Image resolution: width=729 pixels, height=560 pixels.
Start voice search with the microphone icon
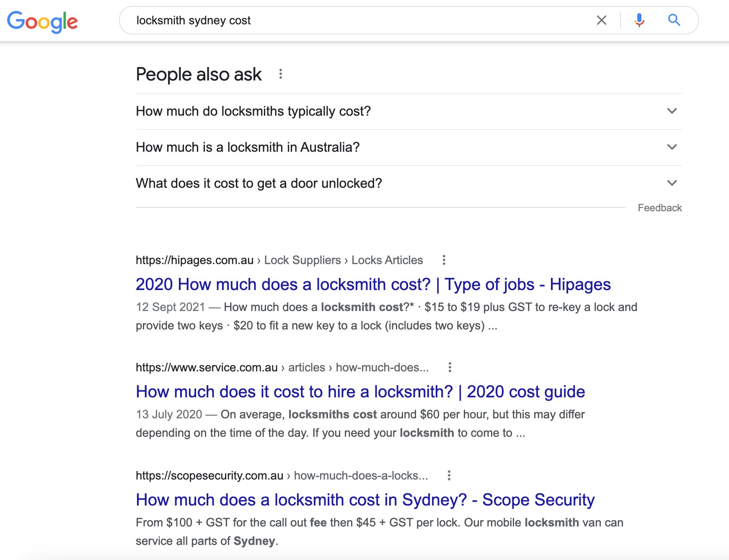click(639, 20)
